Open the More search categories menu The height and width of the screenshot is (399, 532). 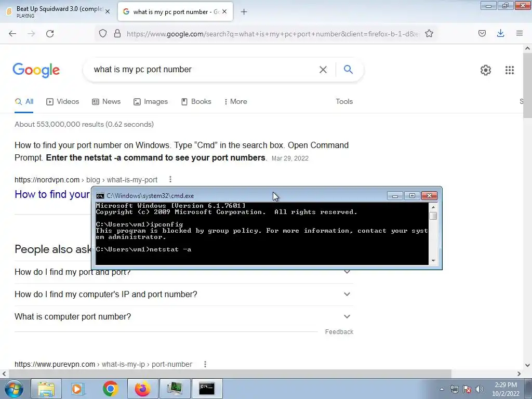click(236, 101)
